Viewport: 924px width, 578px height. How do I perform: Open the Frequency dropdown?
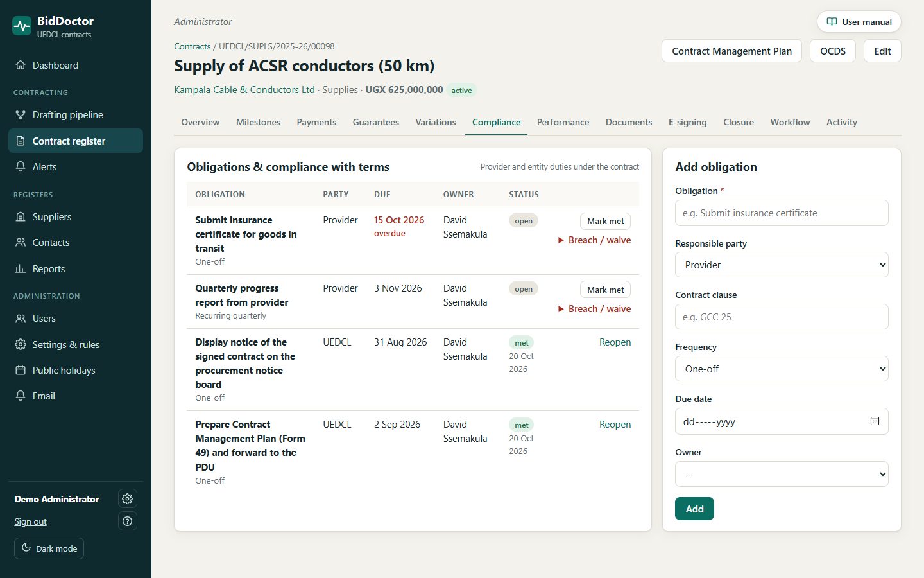pos(782,369)
